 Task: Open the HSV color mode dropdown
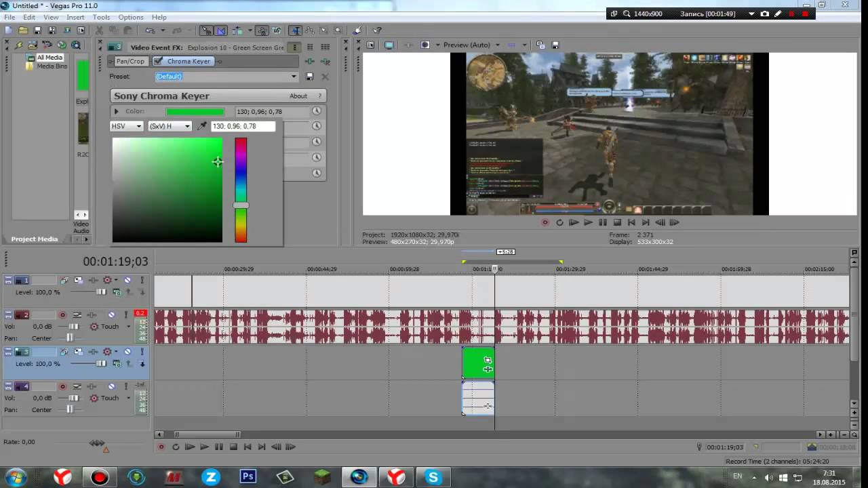127,126
